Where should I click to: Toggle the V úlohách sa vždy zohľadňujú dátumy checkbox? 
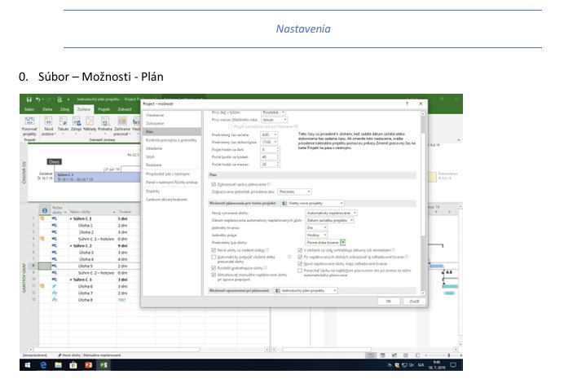(x=300, y=250)
